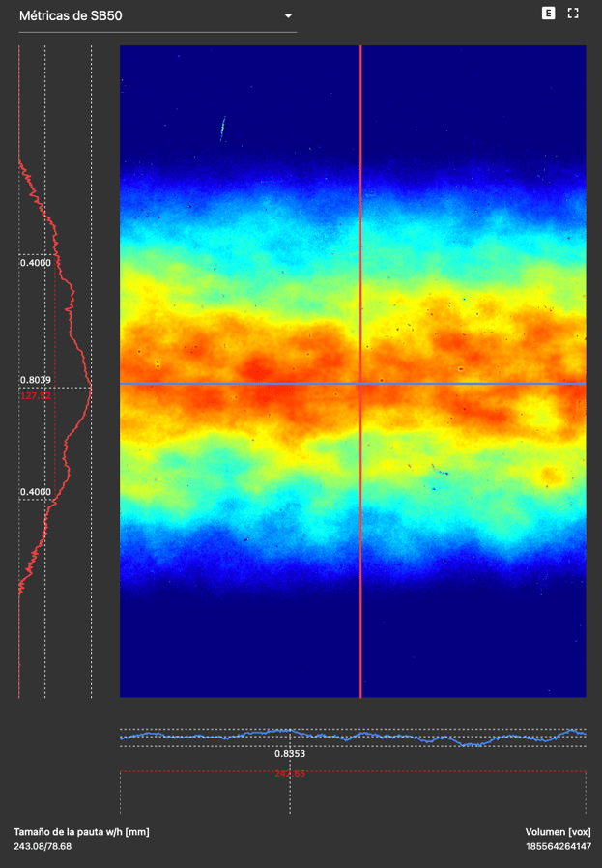602x868 pixels.
Task: Click the dropdown arrow beside Métricas de SB50
Action: (287, 16)
